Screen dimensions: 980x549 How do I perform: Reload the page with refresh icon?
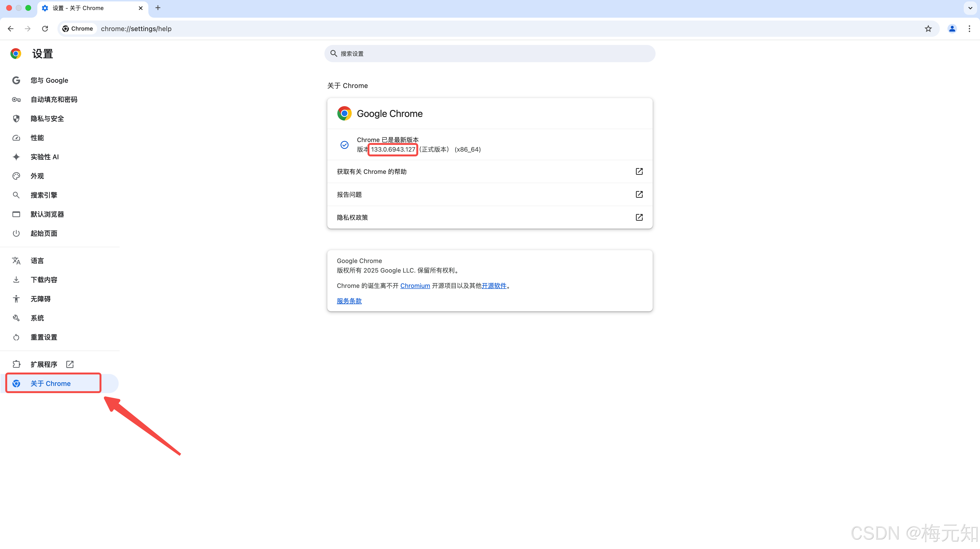coord(45,28)
